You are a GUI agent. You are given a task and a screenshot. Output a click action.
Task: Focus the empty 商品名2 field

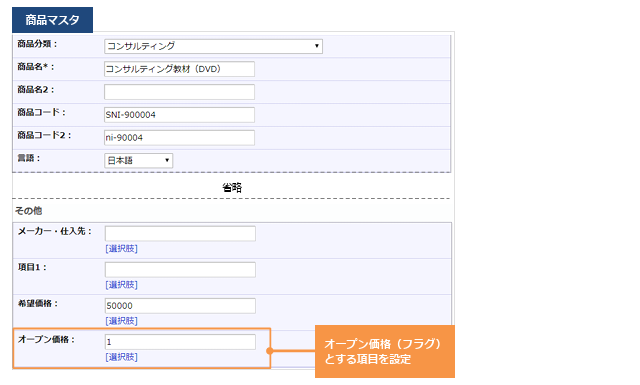click(180, 92)
